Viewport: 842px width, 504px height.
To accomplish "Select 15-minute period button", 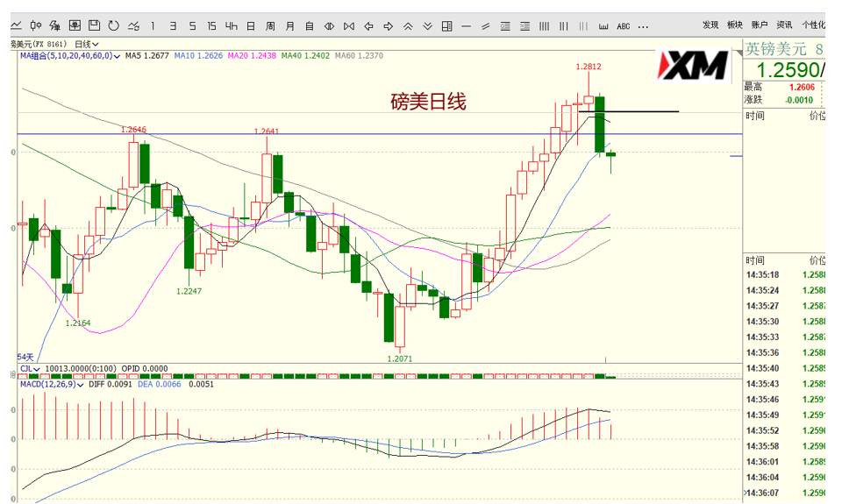I will point(211,25).
